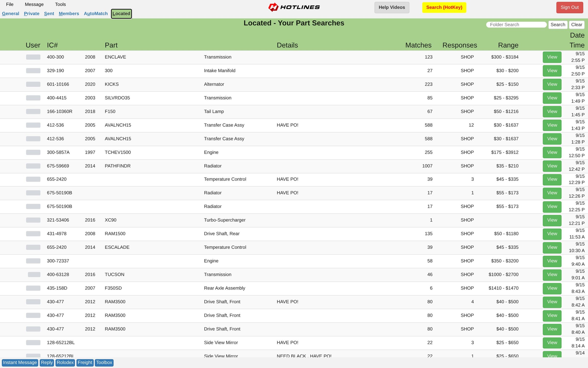Click the Clear button
This screenshot has width=588, height=368.
click(x=576, y=25)
